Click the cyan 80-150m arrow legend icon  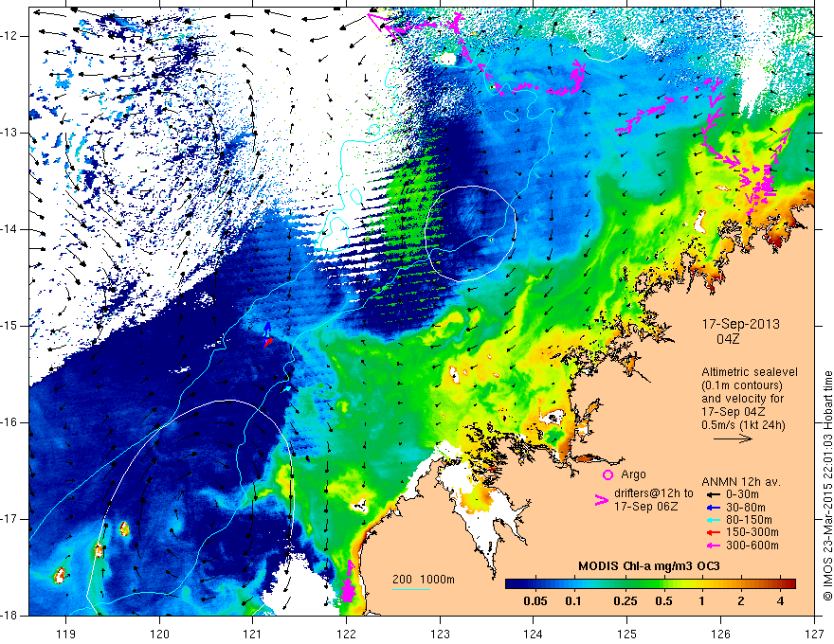[x=714, y=520]
